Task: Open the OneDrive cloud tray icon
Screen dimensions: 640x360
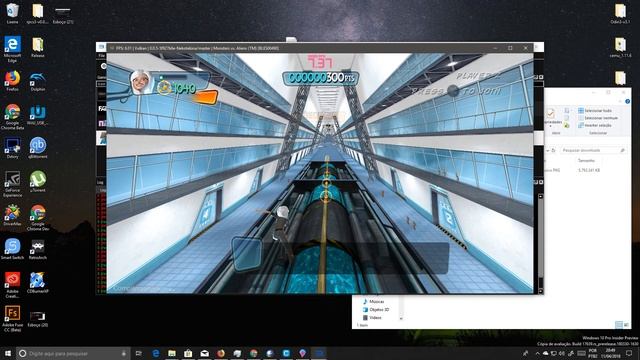Action: [545, 353]
